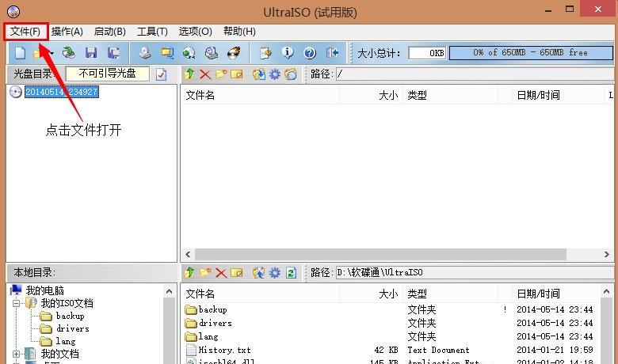Click the rename label icon in local toolbar
618x364 pixels.
236,272
